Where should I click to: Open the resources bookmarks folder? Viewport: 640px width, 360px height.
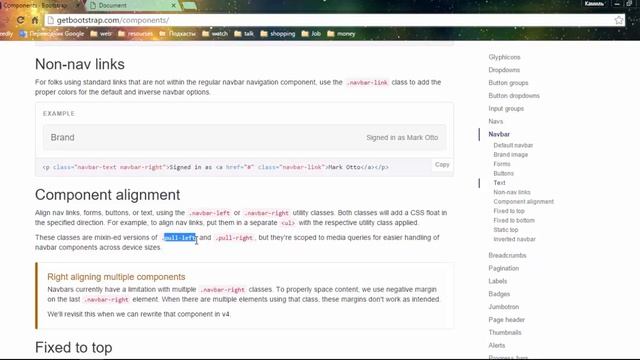(136, 34)
